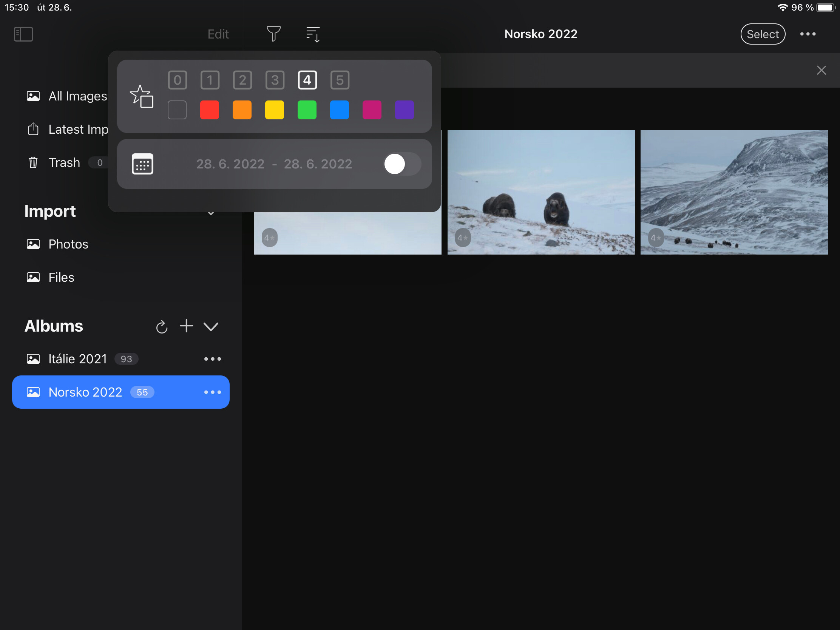Enable the date range filter switch
Image resolution: width=840 pixels, height=630 pixels.
(x=402, y=164)
